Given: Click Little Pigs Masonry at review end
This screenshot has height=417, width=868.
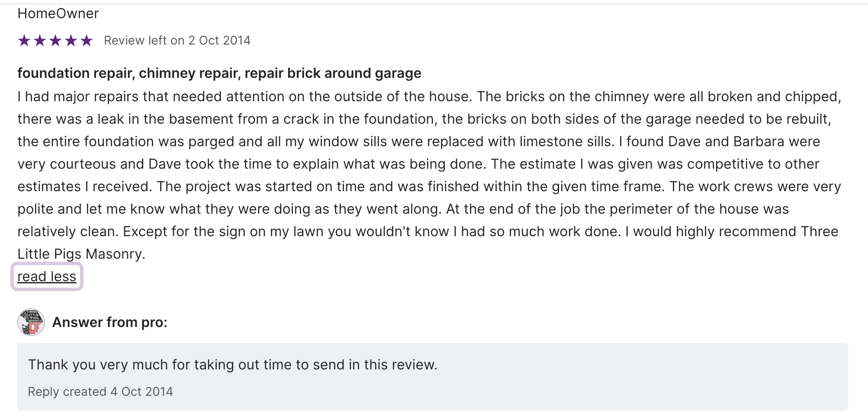Looking at the screenshot, I should 81,254.
